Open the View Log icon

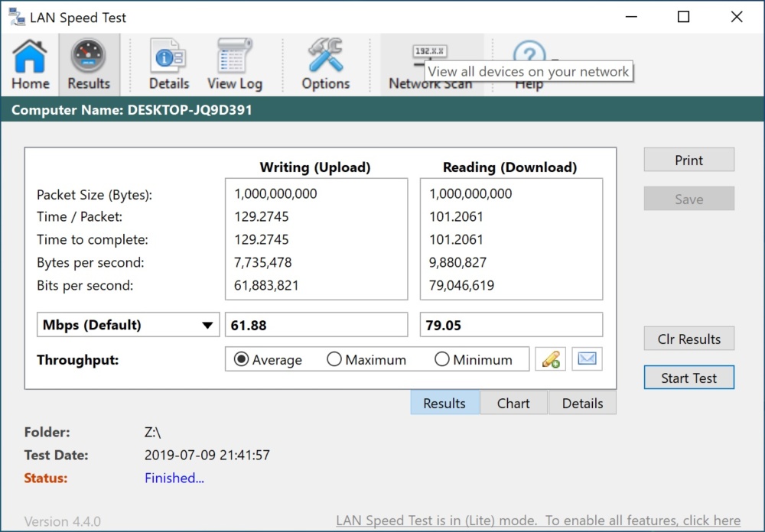235,64
